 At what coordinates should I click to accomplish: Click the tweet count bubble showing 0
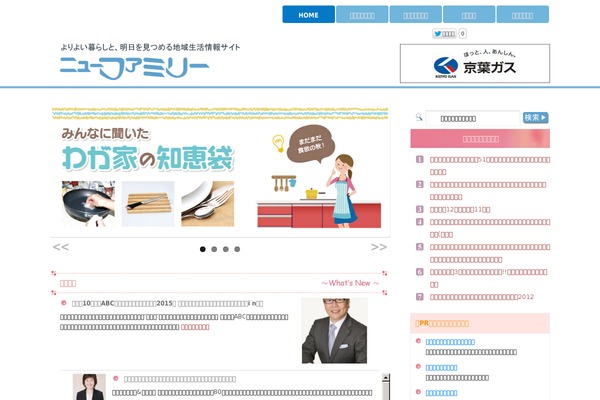coord(462,34)
